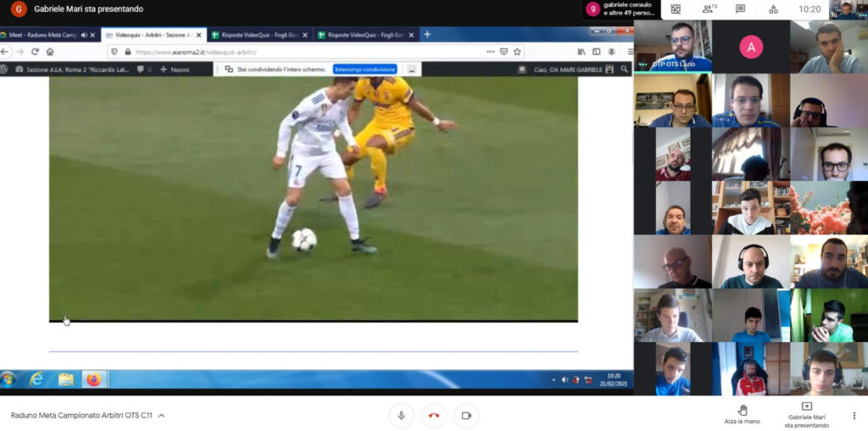868x431 pixels.
Task: Go forward with the browser forward arrow
Action: click(19, 52)
